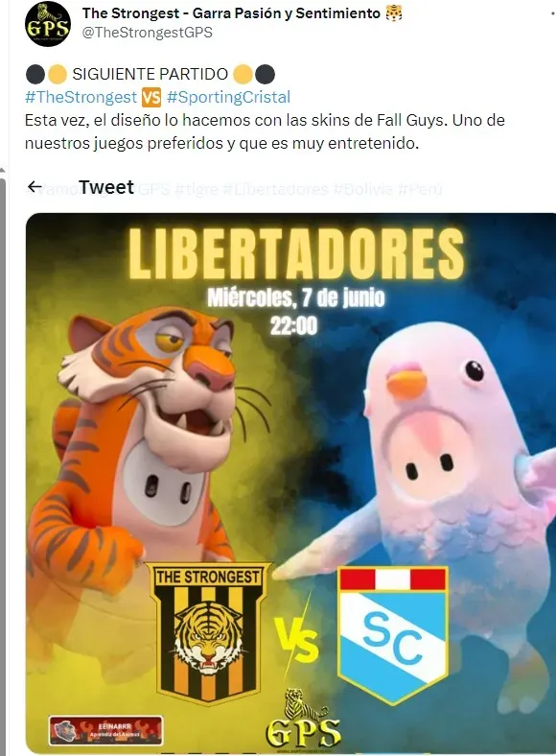This screenshot has height=756, width=556.
Task: Click the Tweet header label
Action: (106, 186)
